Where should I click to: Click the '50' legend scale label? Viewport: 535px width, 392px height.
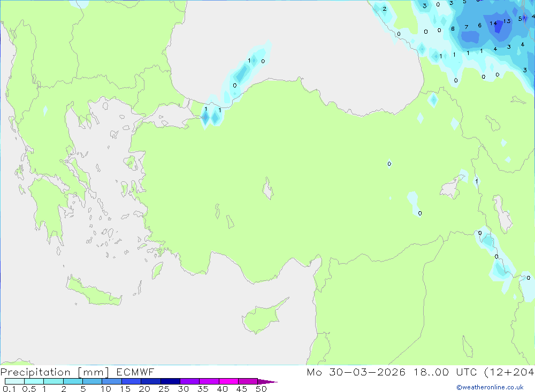[262, 389]
